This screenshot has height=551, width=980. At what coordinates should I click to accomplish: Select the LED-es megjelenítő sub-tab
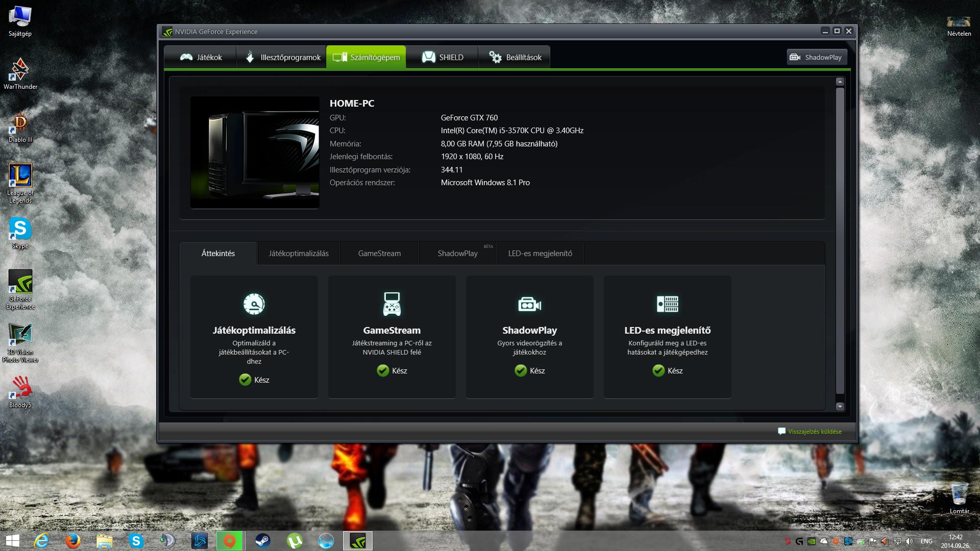[x=540, y=254]
